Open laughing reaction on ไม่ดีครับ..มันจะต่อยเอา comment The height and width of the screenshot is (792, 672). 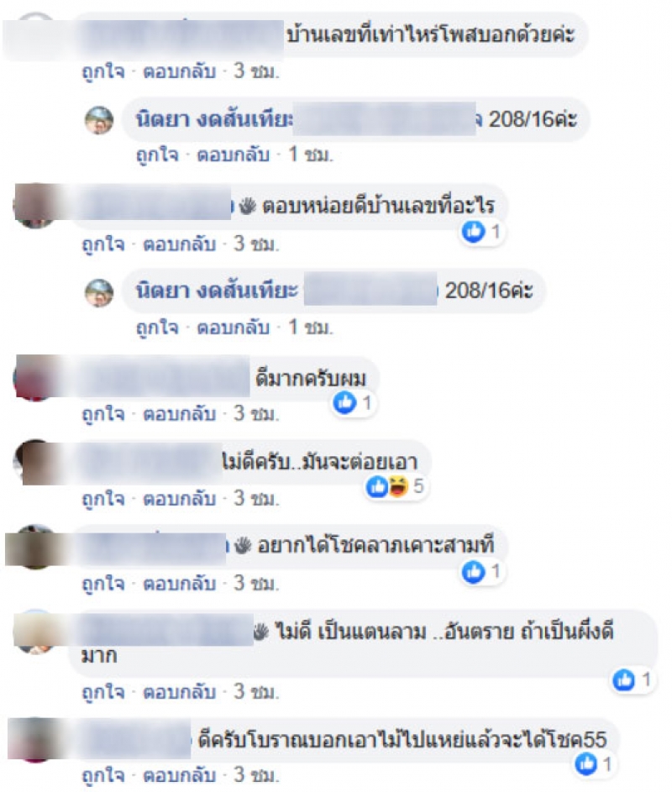pyautogui.click(x=398, y=487)
